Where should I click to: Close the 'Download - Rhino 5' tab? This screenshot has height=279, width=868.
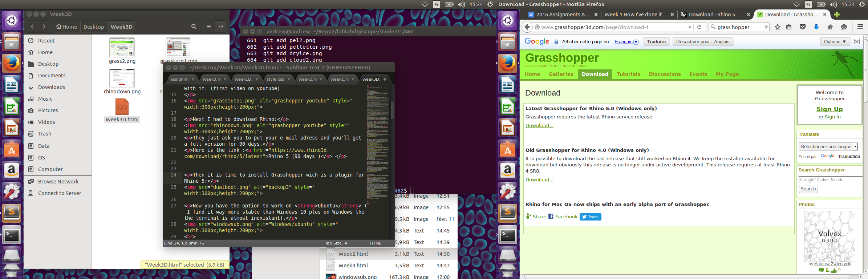pyautogui.click(x=748, y=15)
